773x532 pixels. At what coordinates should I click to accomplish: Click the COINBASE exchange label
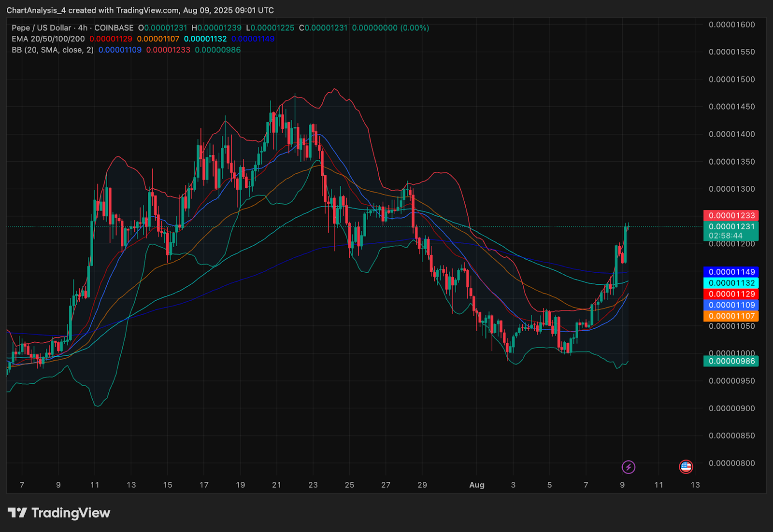point(114,28)
